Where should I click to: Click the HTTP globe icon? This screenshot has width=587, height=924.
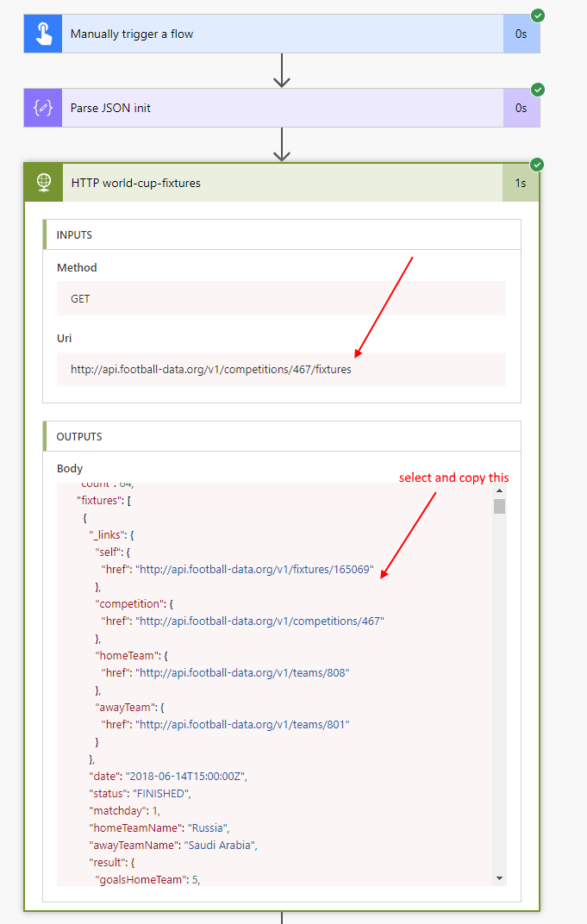pyautogui.click(x=43, y=183)
